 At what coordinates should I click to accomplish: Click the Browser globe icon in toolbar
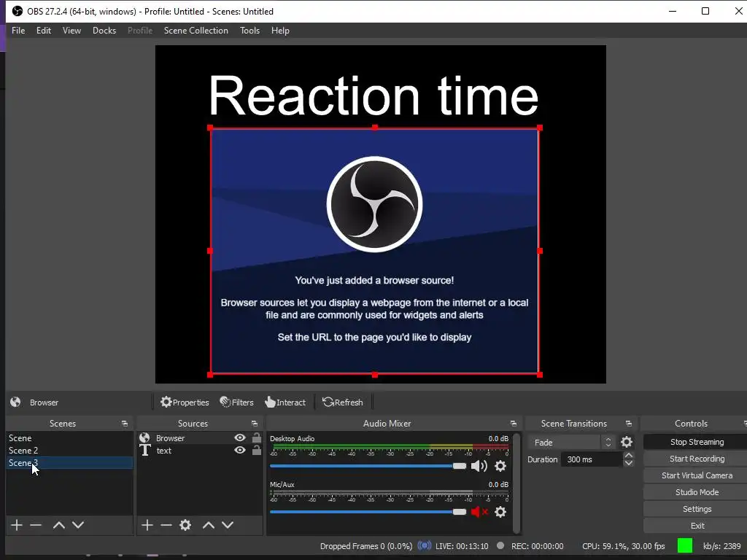click(15, 402)
